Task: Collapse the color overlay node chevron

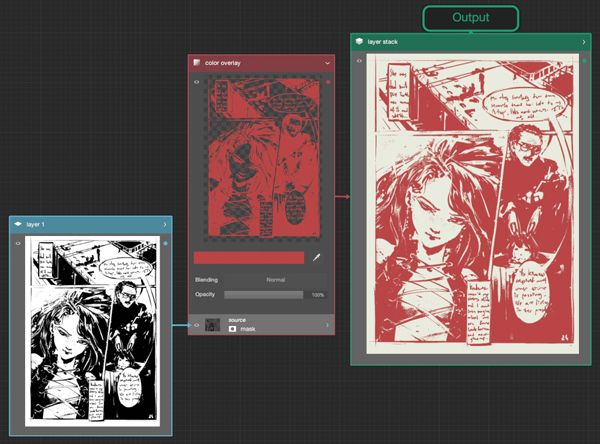Action: (x=328, y=63)
